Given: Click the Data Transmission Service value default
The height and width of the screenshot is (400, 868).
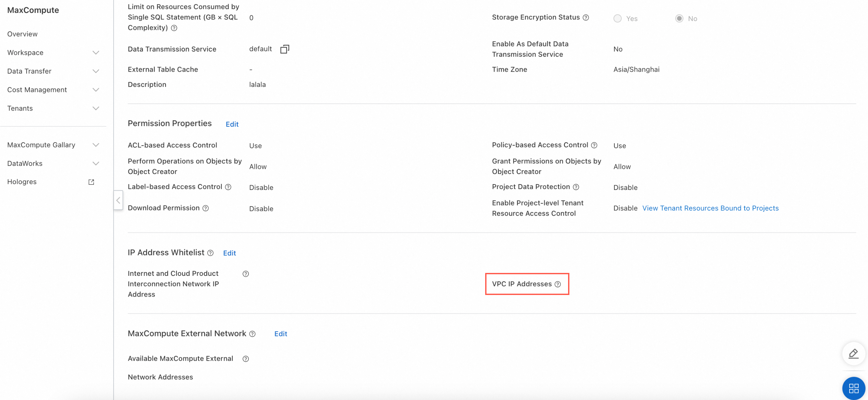Looking at the screenshot, I should [x=260, y=49].
